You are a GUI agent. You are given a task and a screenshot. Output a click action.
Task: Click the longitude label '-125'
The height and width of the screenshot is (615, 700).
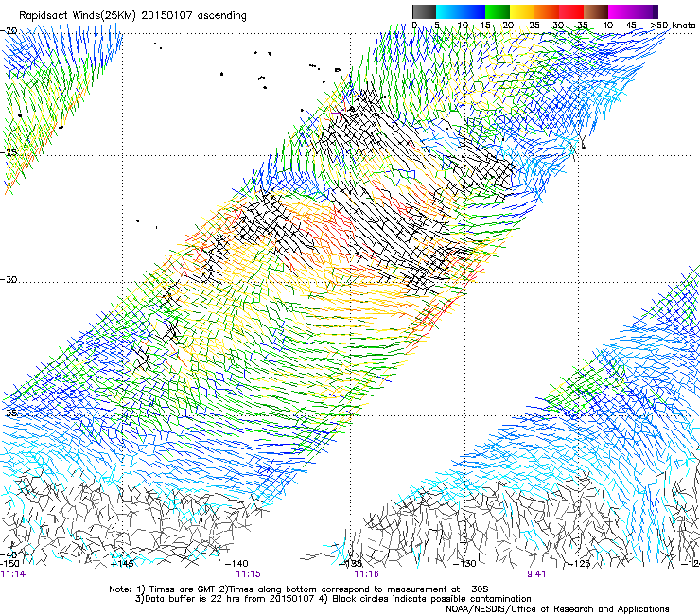coord(579,564)
